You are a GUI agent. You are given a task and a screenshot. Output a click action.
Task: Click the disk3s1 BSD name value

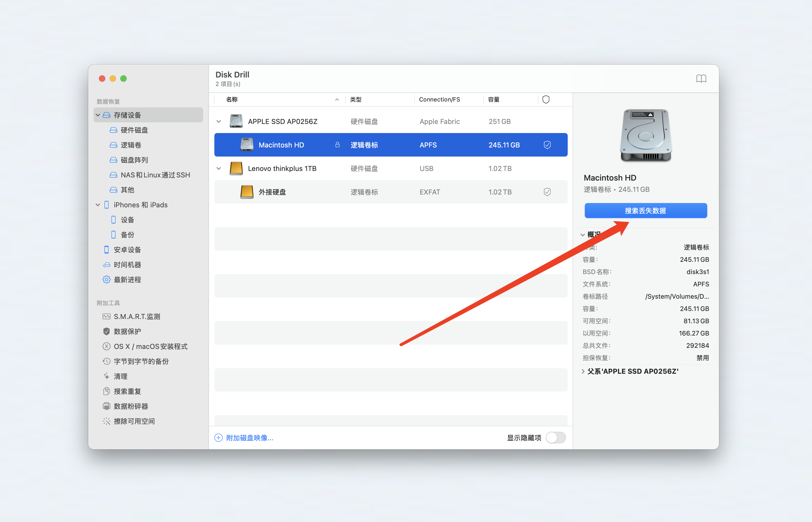point(697,272)
